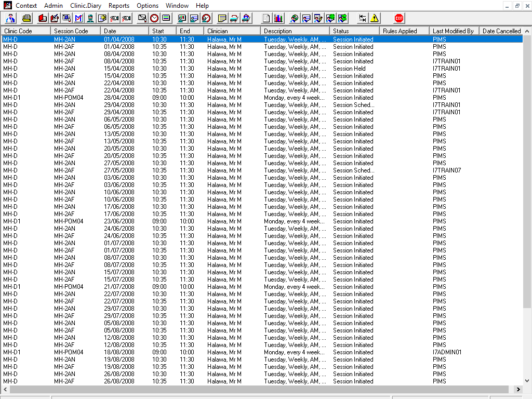Screen dimensions: 532x399
Task: Click the bar chart toolbar icon
Action: tap(278, 18)
